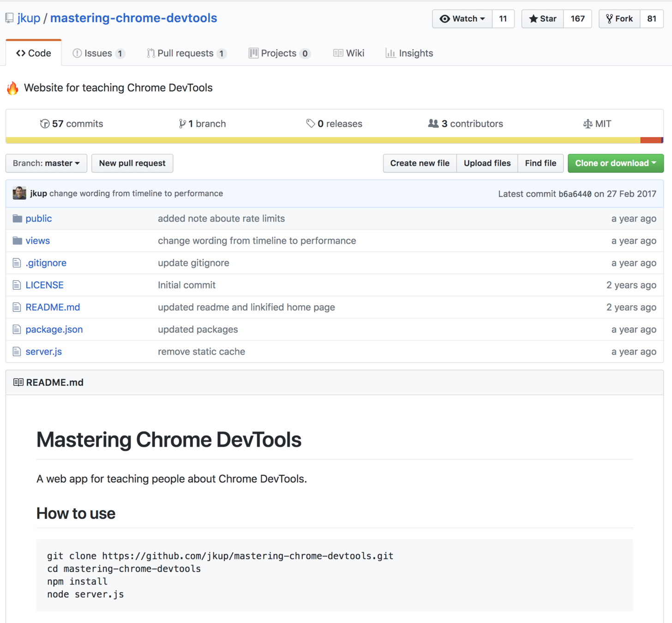Click commit message 'updated packages'
Viewport: 672px width, 623px height.
(198, 329)
